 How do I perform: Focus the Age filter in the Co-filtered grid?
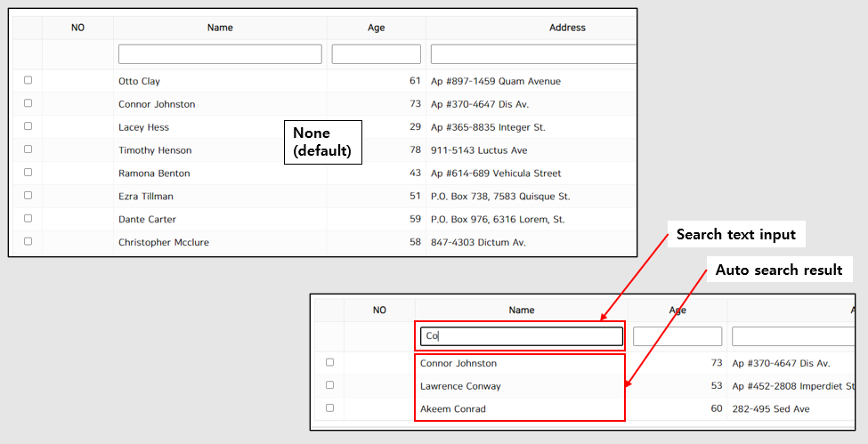click(677, 336)
